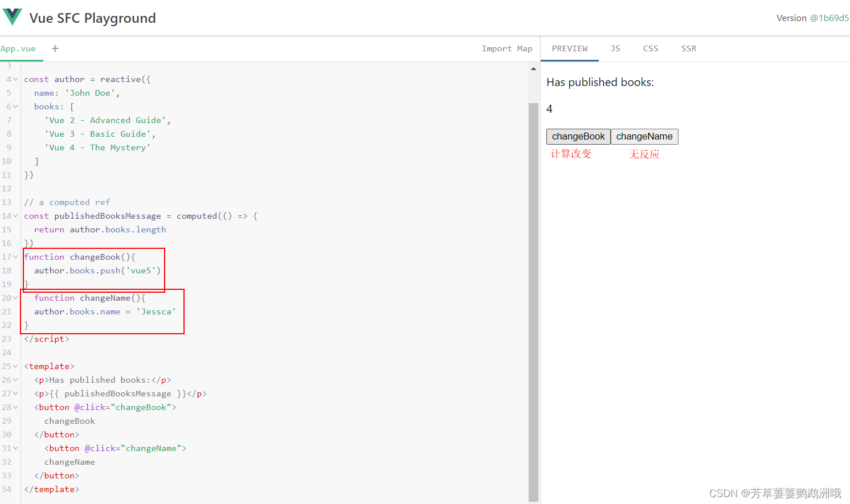Click the opening <template> tag

coord(49,366)
